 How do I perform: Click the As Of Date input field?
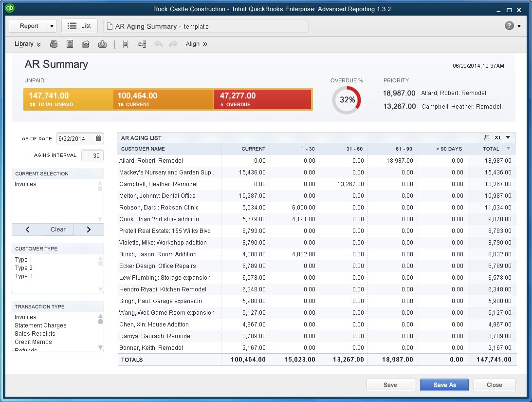click(x=80, y=138)
